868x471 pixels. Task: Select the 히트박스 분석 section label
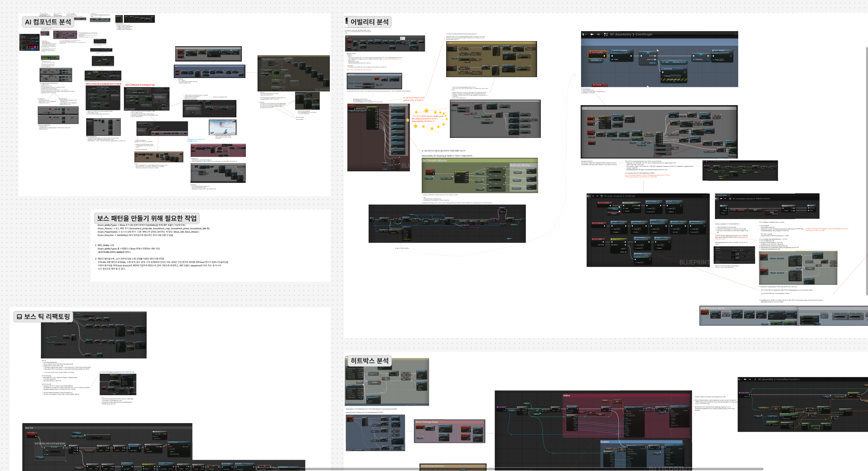tap(369, 360)
